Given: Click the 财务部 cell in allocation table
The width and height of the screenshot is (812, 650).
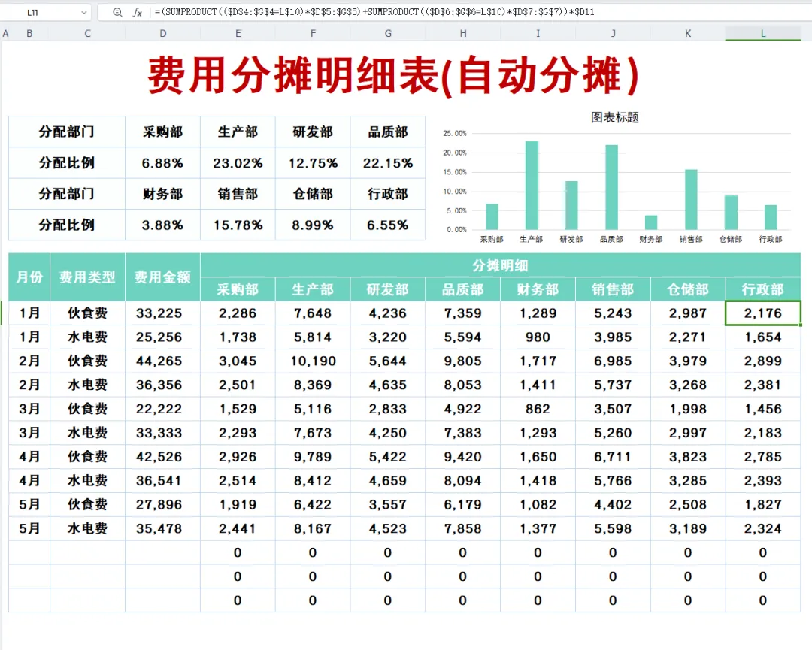Looking at the screenshot, I should (x=162, y=194).
